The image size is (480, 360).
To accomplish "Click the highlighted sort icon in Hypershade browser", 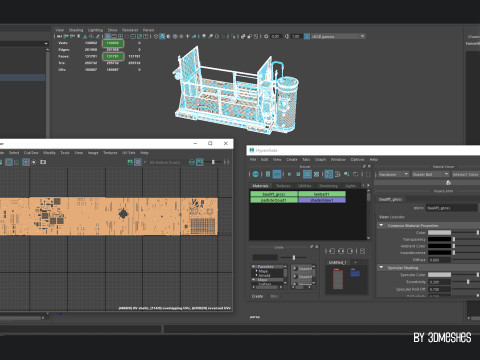I will [x=328, y=174].
